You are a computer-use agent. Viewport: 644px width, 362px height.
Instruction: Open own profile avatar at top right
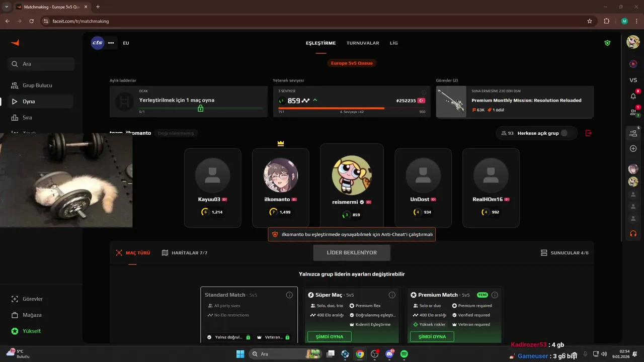(633, 42)
